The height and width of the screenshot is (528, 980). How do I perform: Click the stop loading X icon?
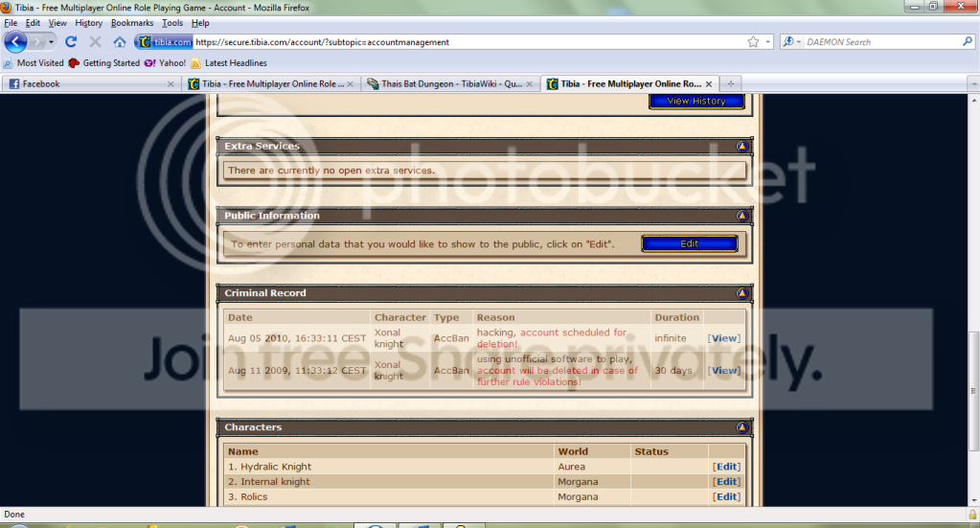95,42
